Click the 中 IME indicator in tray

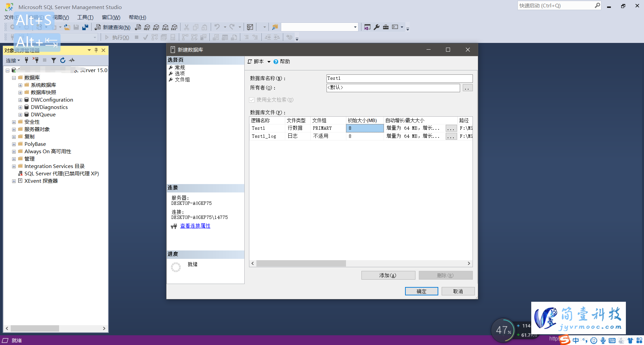click(x=576, y=340)
